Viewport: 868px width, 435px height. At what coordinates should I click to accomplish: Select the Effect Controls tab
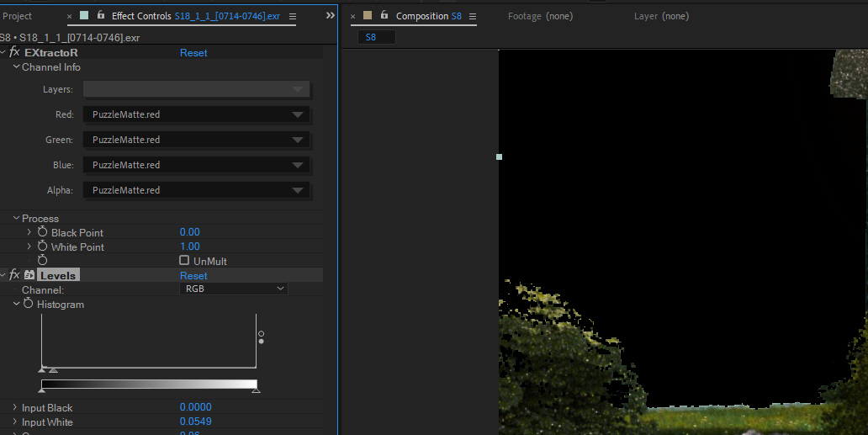[196, 16]
